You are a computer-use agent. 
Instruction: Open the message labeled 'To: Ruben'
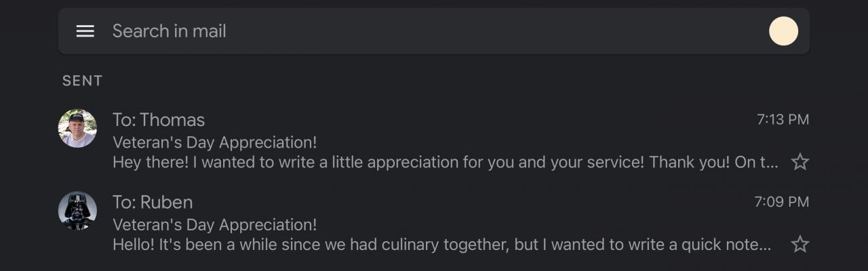point(153,202)
